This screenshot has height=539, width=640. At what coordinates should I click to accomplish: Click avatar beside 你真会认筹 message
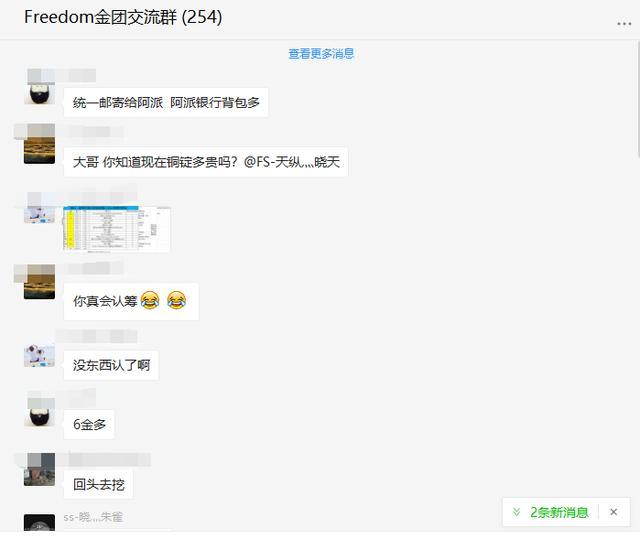pyautogui.click(x=39, y=284)
